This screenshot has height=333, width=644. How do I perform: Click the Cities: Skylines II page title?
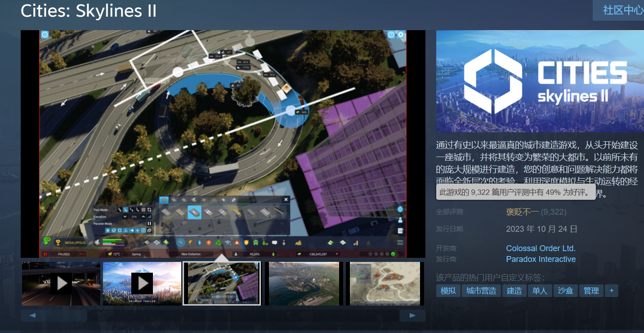[x=89, y=11]
